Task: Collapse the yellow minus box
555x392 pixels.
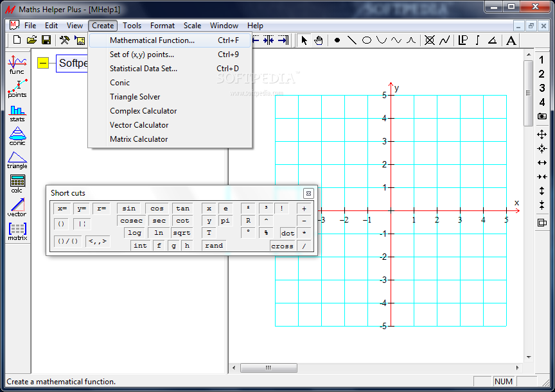Action: coord(43,64)
